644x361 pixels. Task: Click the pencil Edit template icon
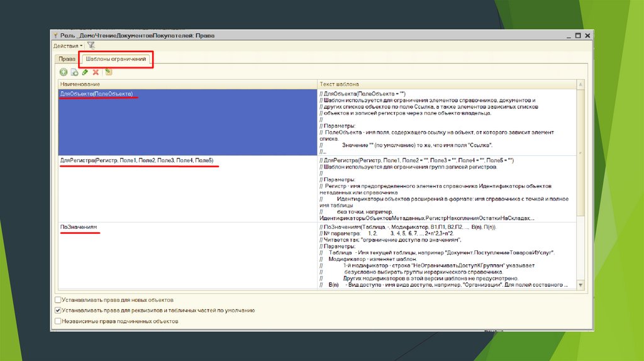[x=85, y=72]
